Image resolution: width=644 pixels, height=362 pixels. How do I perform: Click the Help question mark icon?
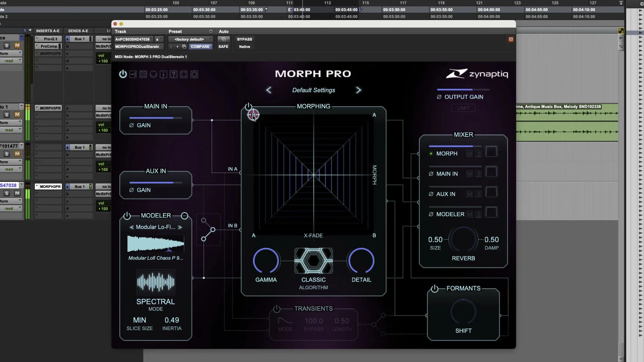[173, 74]
